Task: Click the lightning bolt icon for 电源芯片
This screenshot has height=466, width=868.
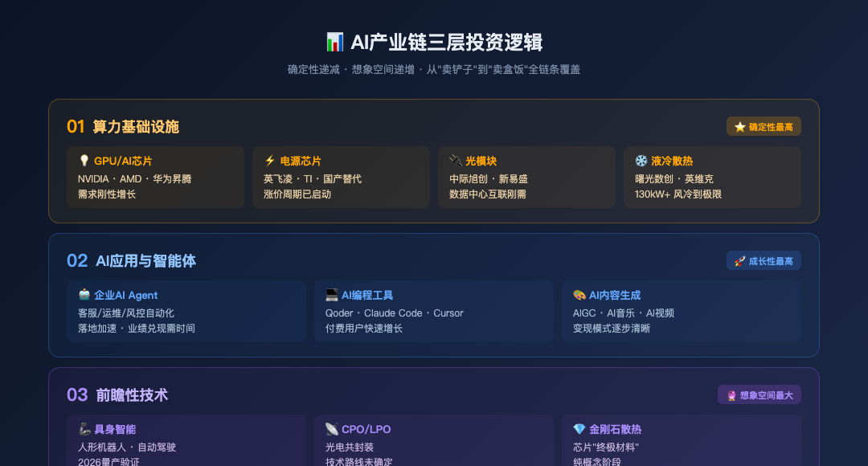Action: (x=269, y=161)
